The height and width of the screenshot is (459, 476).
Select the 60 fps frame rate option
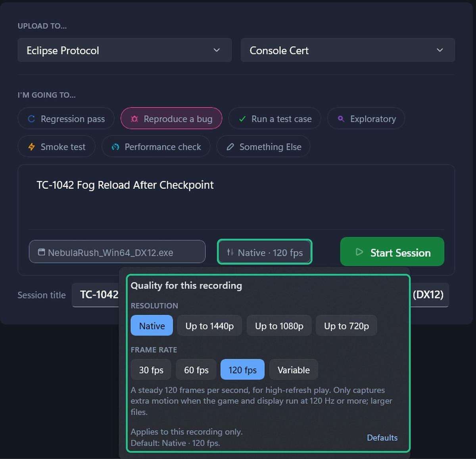(x=196, y=370)
